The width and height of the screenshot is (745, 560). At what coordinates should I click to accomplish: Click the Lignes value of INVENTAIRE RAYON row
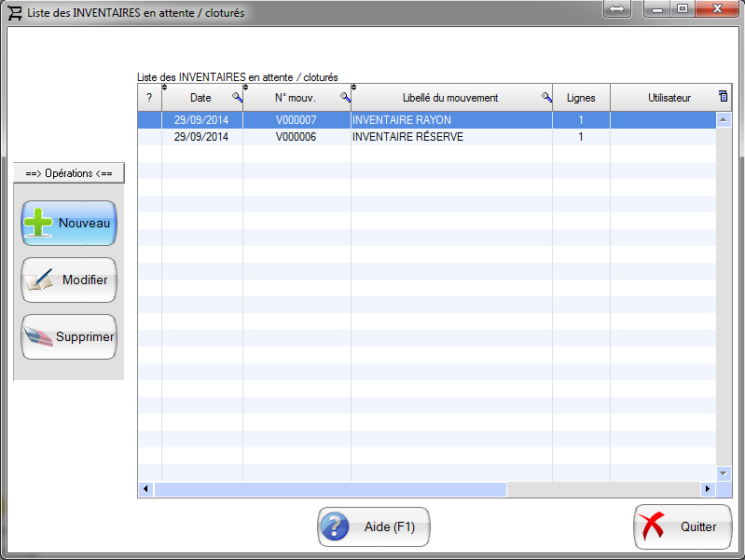[581, 119]
